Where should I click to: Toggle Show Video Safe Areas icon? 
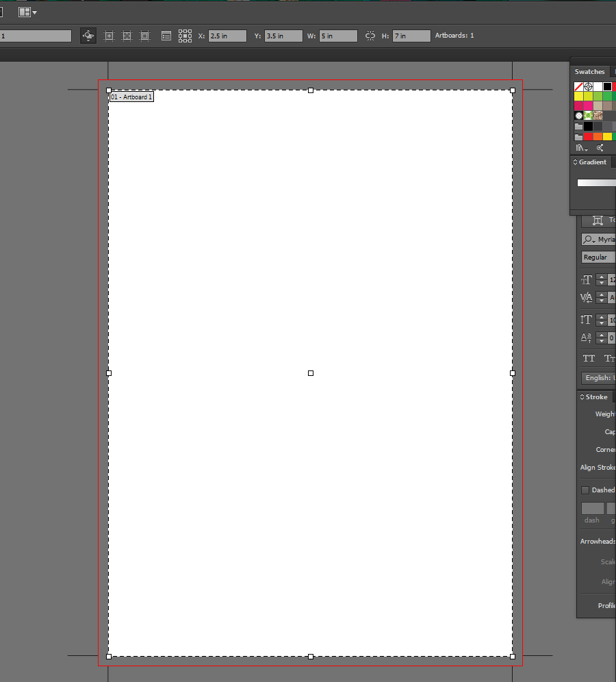click(x=144, y=36)
